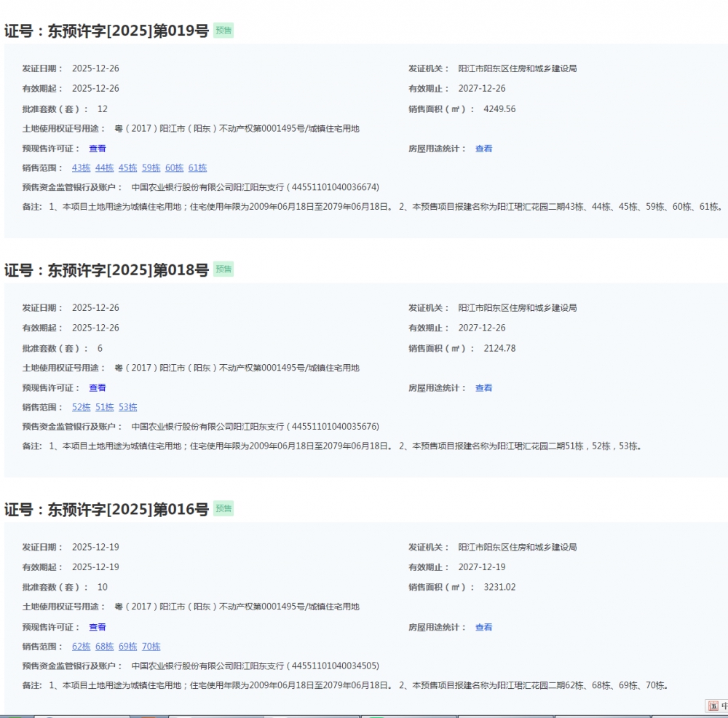728x718 pixels.
Task: Open the 45栋 building link
Action: (128, 168)
